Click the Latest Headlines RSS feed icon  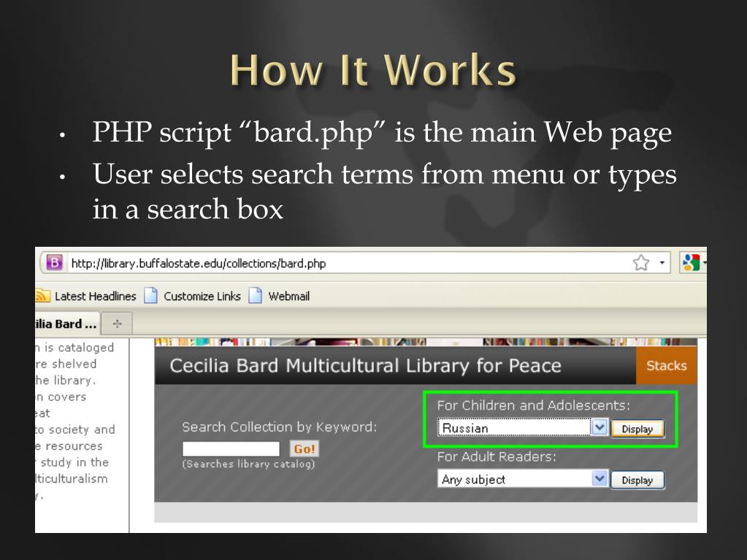tap(42, 296)
